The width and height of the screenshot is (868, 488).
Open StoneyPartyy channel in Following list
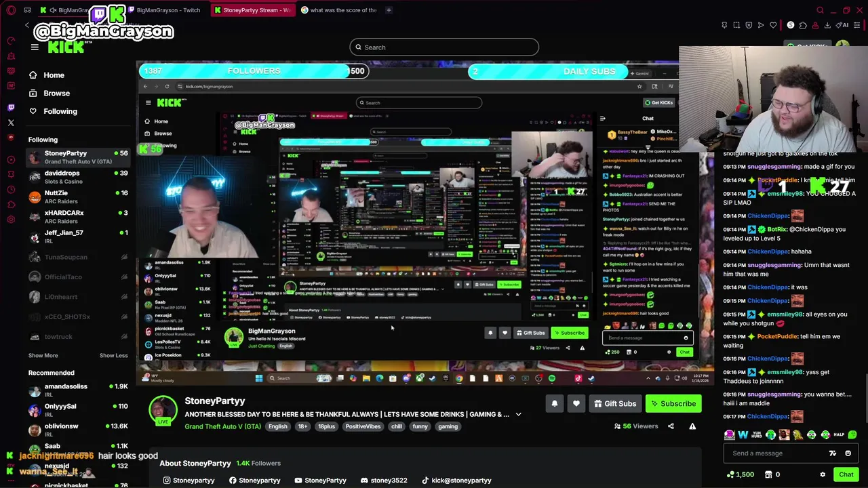(x=78, y=157)
